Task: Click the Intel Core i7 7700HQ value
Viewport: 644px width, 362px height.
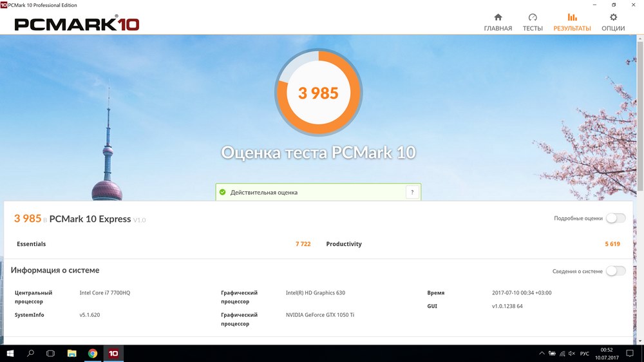Action: (105, 292)
